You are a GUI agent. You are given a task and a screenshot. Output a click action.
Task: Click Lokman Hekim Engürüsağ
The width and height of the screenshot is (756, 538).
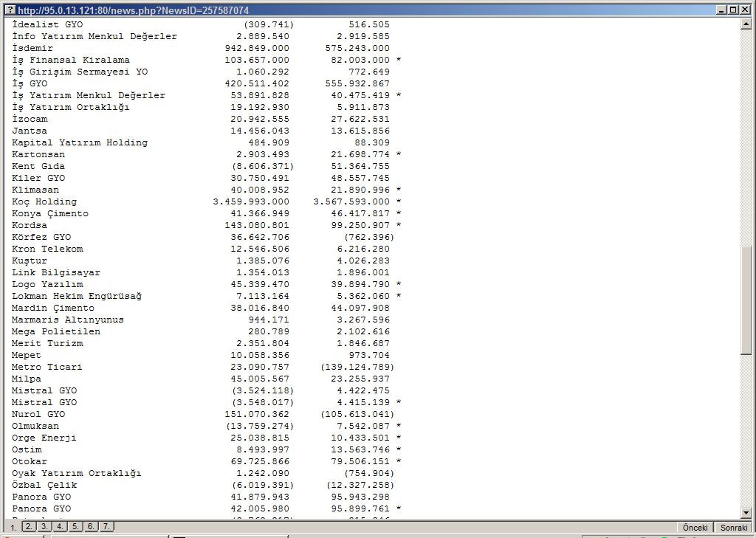tap(77, 296)
